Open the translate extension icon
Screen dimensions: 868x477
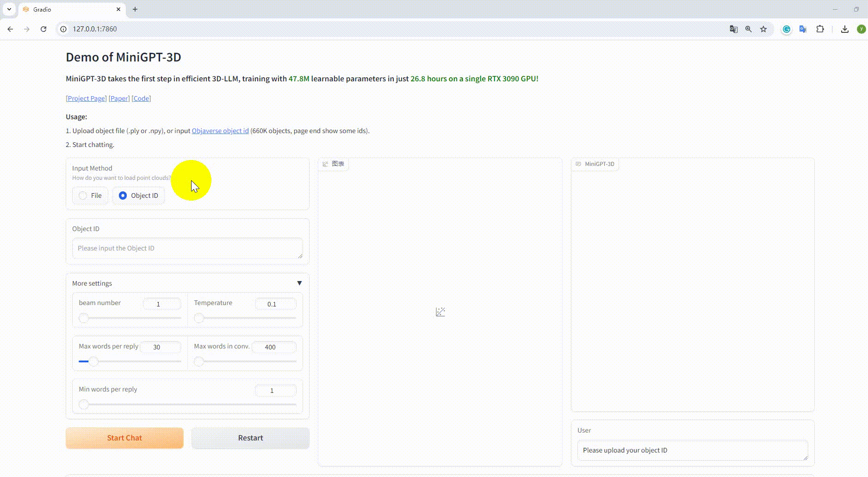point(803,29)
